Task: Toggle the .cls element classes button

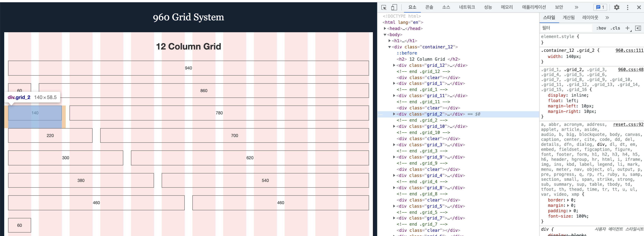Action: (615, 28)
